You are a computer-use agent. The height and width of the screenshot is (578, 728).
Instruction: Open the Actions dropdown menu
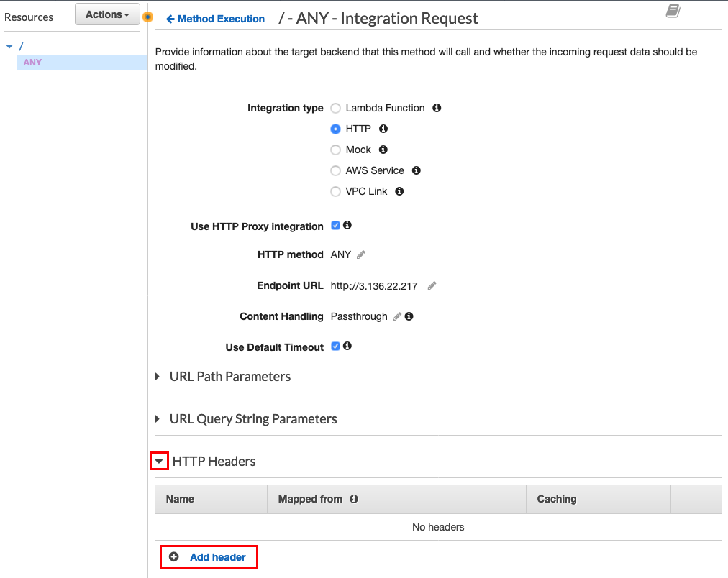click(x=107, y=14)
